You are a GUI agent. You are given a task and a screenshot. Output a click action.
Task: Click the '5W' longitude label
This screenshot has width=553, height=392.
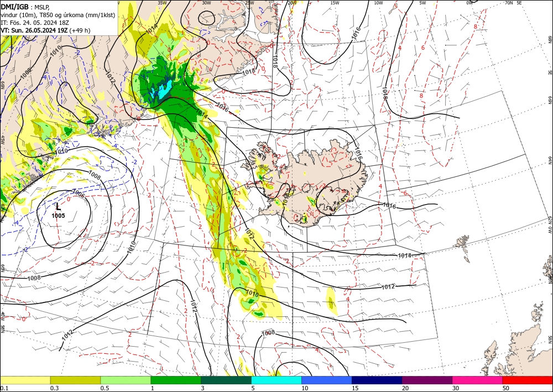(422, 3)
